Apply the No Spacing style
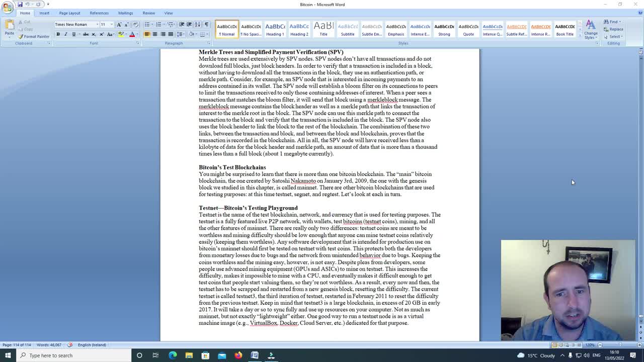The height and width of the screenshot is (362, 644). pyautogui.click(x=251, y=29)
